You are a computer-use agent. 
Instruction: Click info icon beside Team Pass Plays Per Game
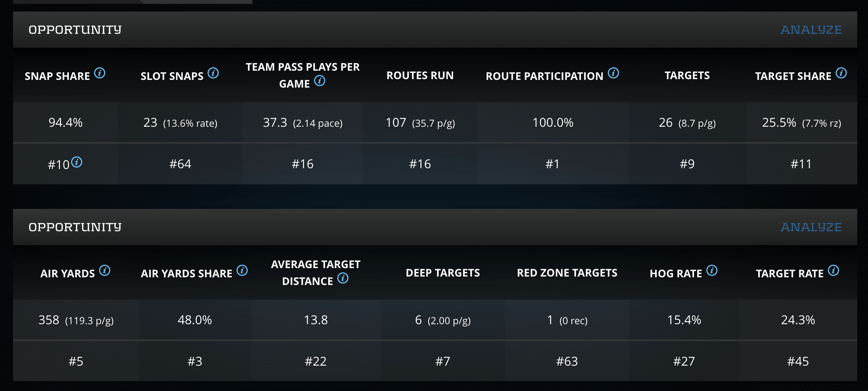pyautogui.click(x=320, y=81)
